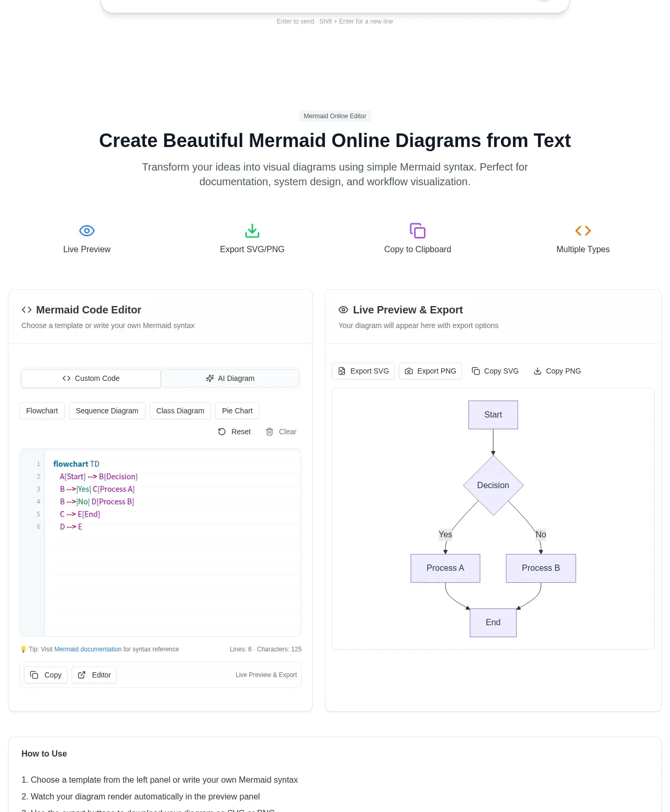Click the Start node in the diagram preview
Screen dimensions: 670x812
tap(493, 415)
